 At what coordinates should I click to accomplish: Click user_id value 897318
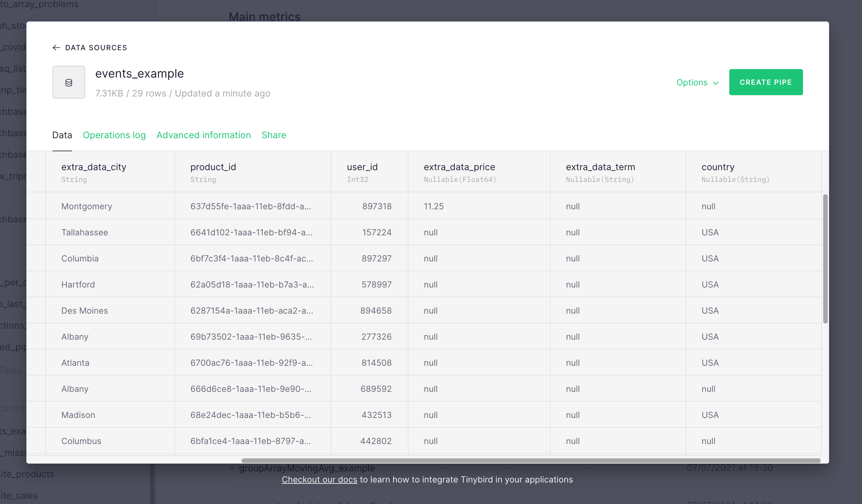pyautogui.click(x=377, y=206)
